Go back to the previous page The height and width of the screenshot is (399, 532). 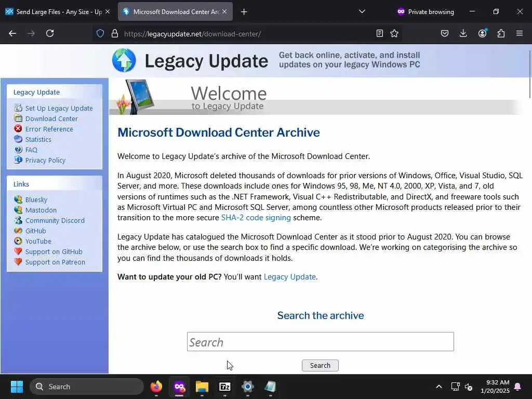pos(12,34)
